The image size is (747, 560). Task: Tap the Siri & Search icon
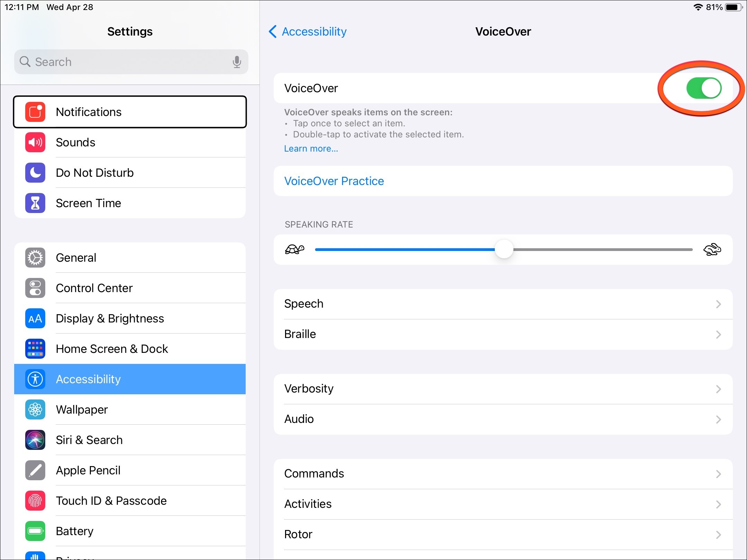(35, 440)
